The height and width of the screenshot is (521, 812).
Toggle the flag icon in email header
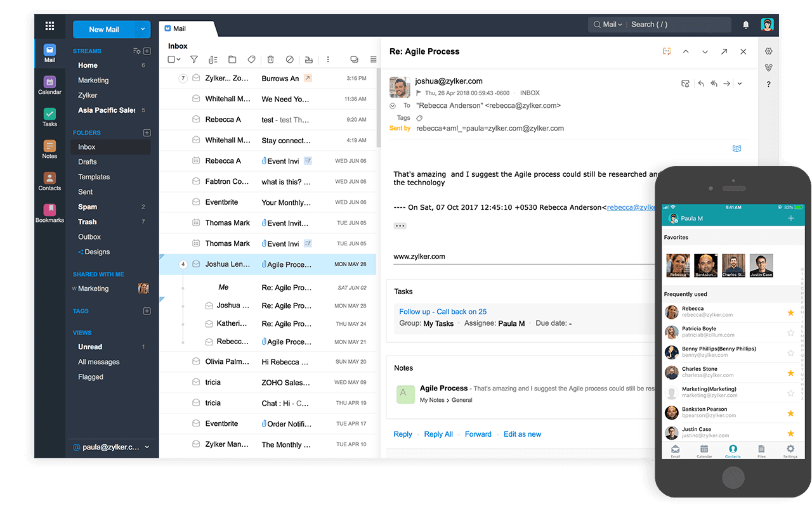coord(419,93)
